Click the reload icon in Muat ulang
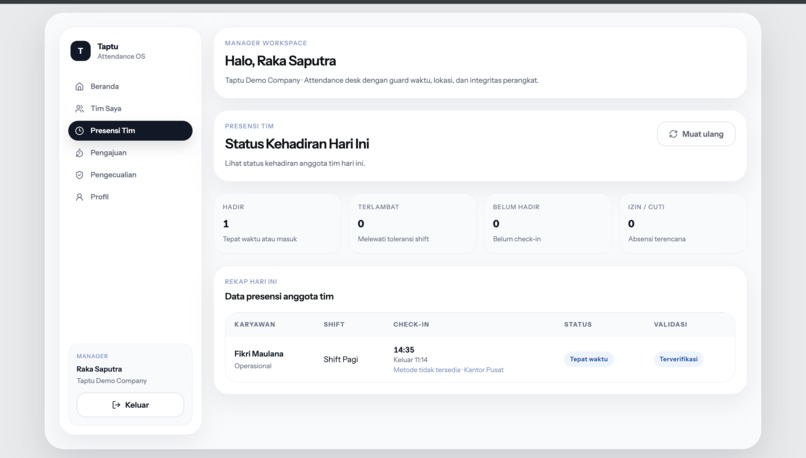Screen dimensions: 806x458 (x=673, y=134)
